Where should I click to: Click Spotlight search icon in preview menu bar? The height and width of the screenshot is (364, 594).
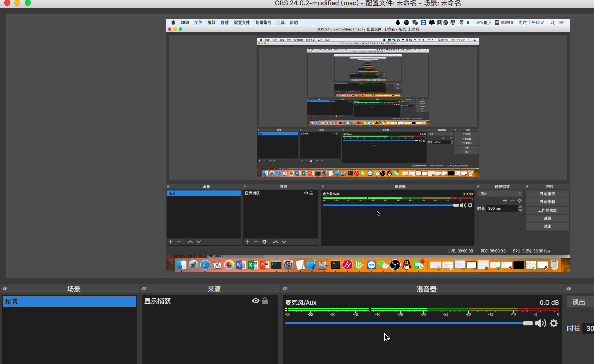tap(552, 22)
